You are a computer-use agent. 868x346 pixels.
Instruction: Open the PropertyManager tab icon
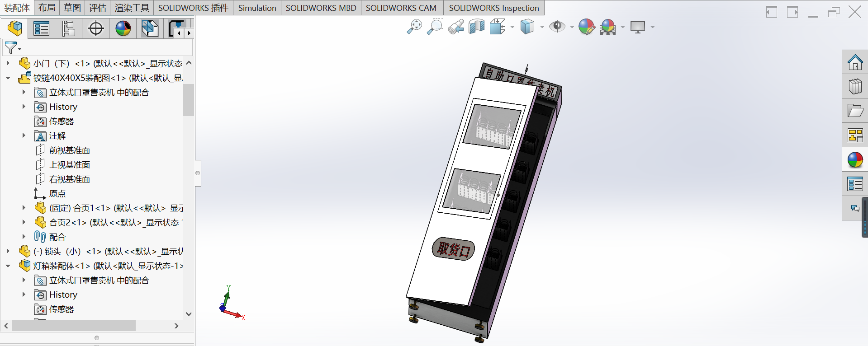click(41, 28)
